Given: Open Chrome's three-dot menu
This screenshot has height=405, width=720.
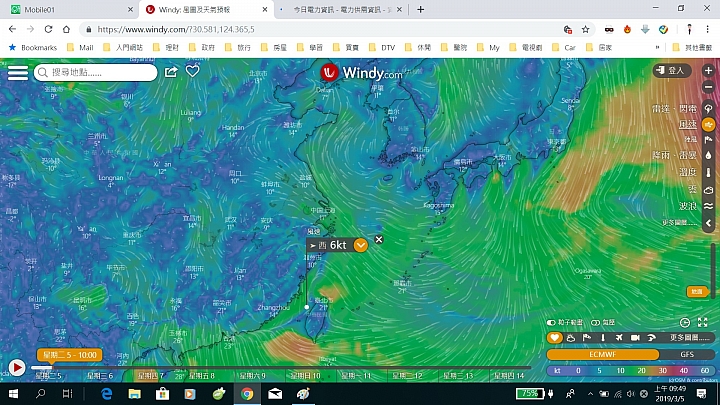Looking at the screenshot, I should click(708, 29).
